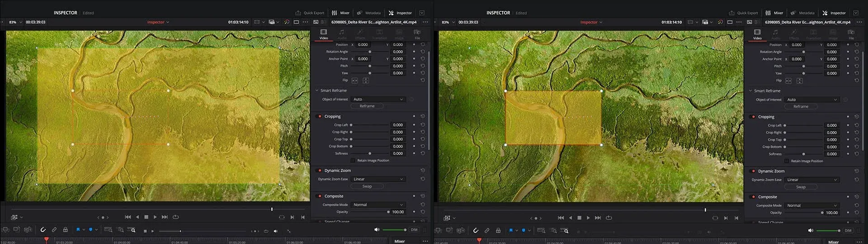The width and height of the screenshot is (868, 244).
Task: Click vertical Flip icon in left Inspector
Action: pos(366,80)
